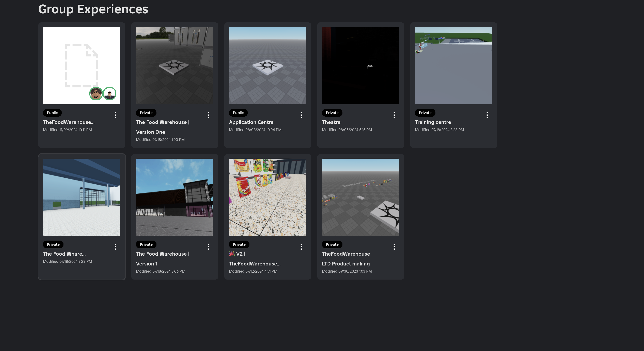
Task: Open three-dot menu for first TheFoodWarehouse... card
Action: click(x=115, y=115)
